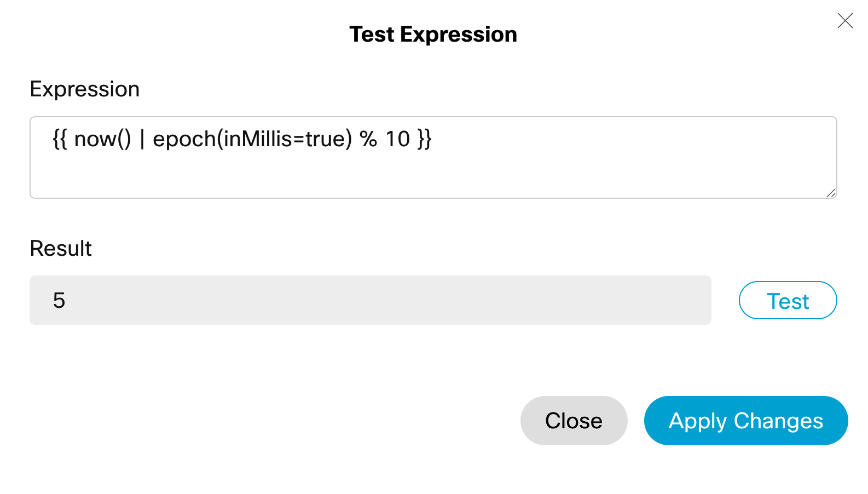Place cursor on now() in expression
Screen dimensions: 868x494
coord(102,139)
